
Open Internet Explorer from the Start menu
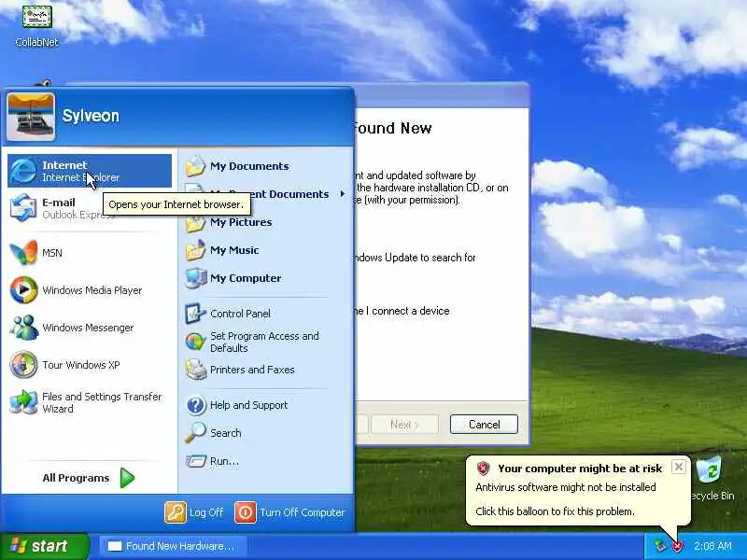click(90, 171)
